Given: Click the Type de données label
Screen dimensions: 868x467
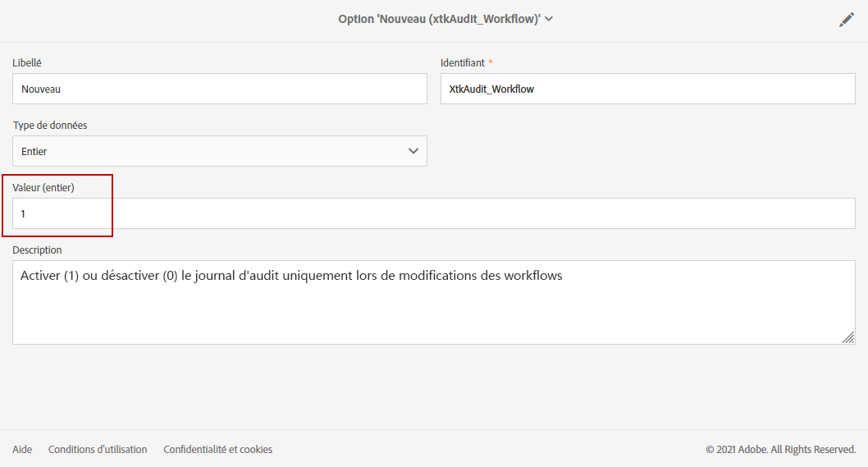Looking at the screenshot, I should point(50,126).
